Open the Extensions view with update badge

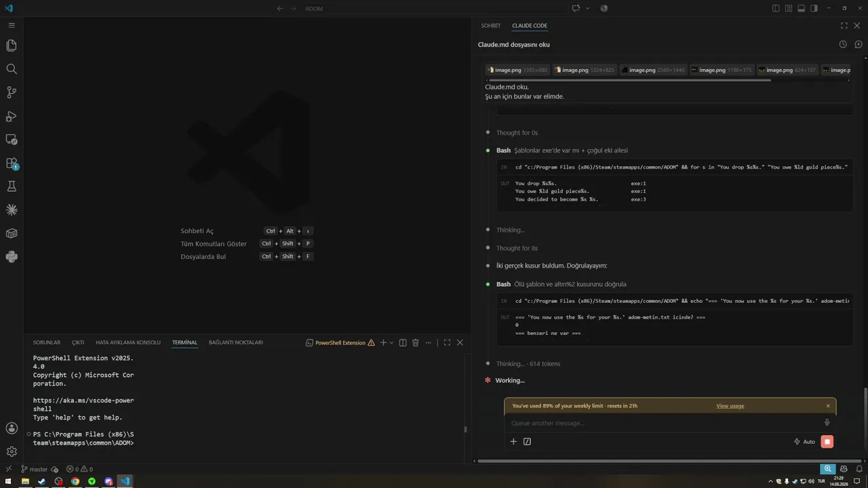tap(12, 163)
